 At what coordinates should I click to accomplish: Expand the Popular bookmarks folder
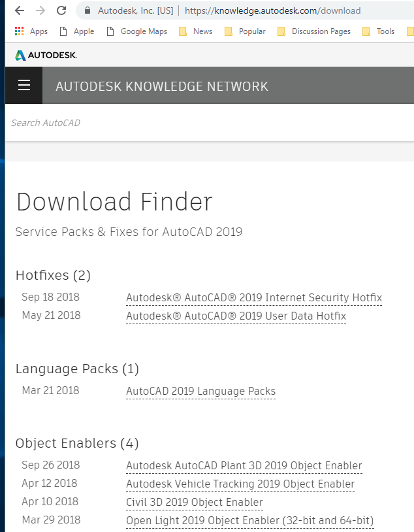coord(245,31)
